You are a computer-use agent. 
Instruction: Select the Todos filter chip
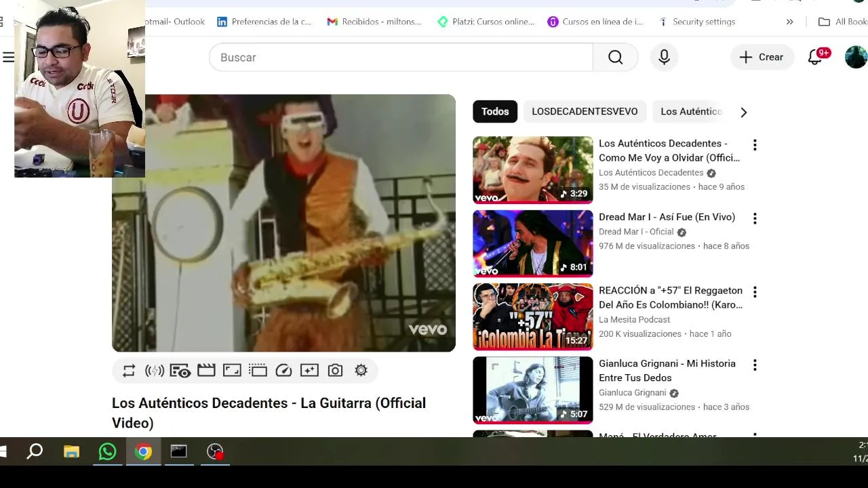pos(495,112)
